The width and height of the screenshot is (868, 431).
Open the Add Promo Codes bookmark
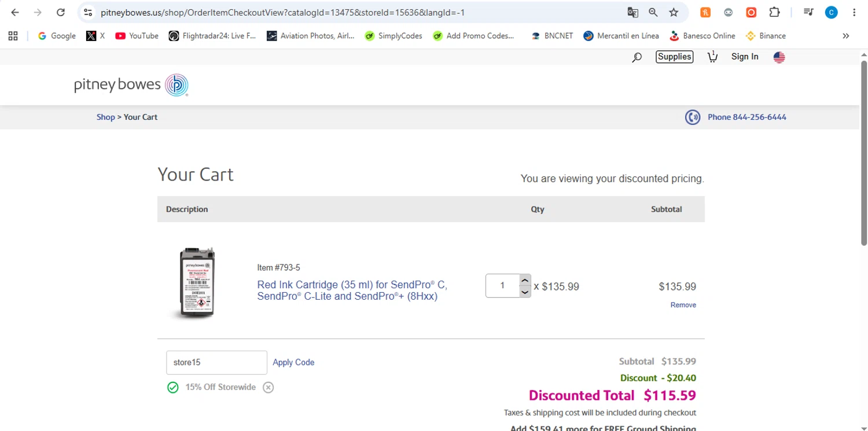pyautogui.click(x=473, y=36)
